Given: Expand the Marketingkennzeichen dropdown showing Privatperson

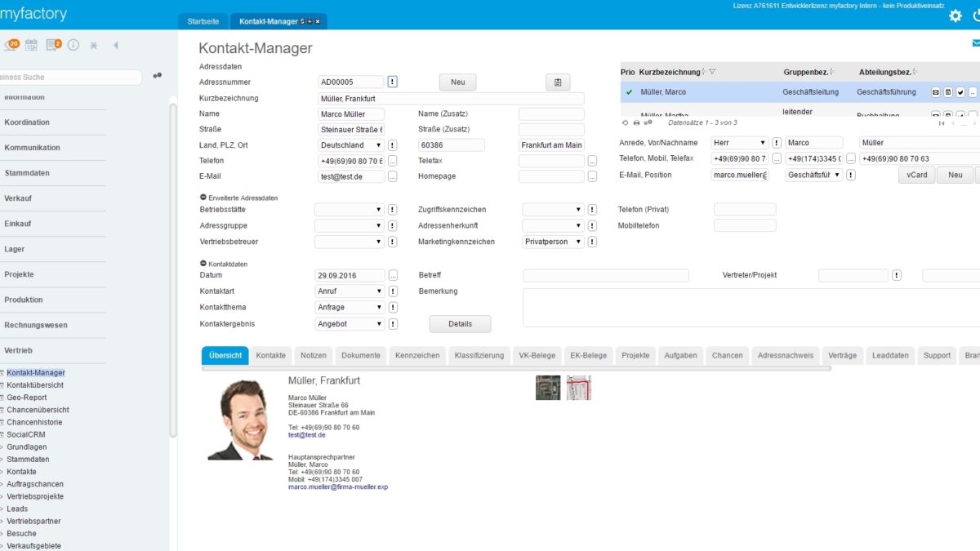Looking at the screenshot, I should (x=554, y=242).
